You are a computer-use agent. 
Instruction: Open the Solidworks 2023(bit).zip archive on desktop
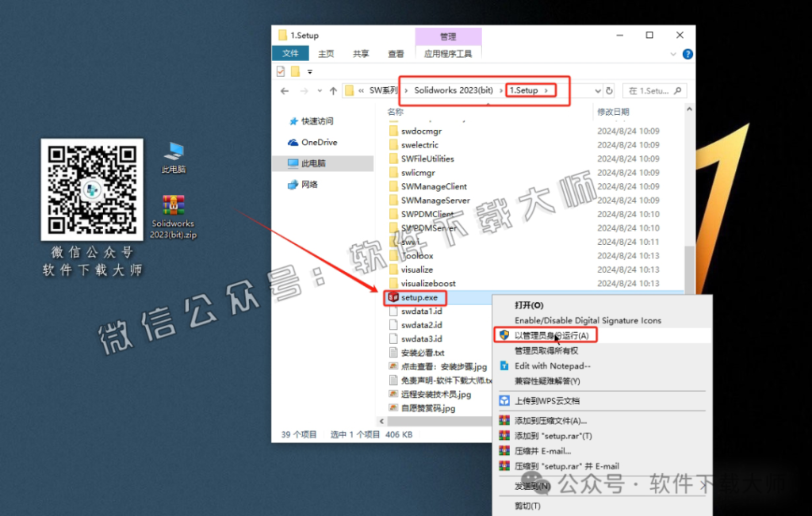pos(172,204)
